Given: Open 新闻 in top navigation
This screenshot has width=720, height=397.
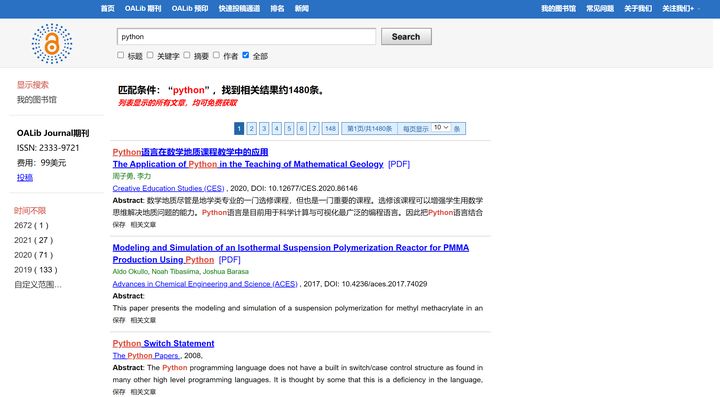Looking at the screenshot, I should tap(301, 8).
